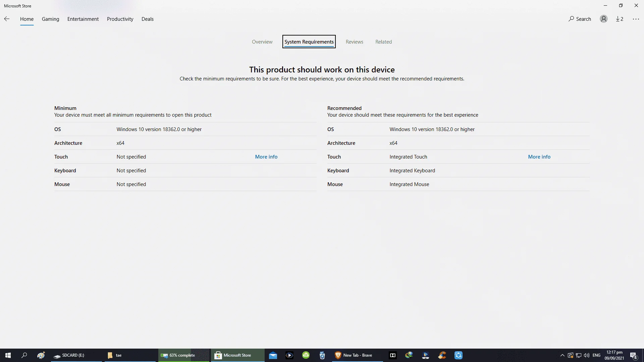The height and width of the screenshot is (362, 644).
Task: Open the Store Search
Action: (580, 19)
